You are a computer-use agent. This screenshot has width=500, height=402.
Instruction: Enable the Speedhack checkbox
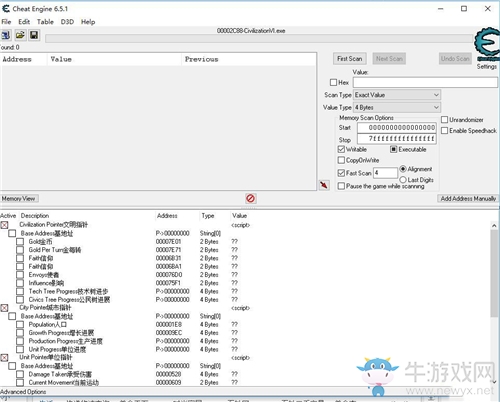pyautogui.click(x=445, y=131)
